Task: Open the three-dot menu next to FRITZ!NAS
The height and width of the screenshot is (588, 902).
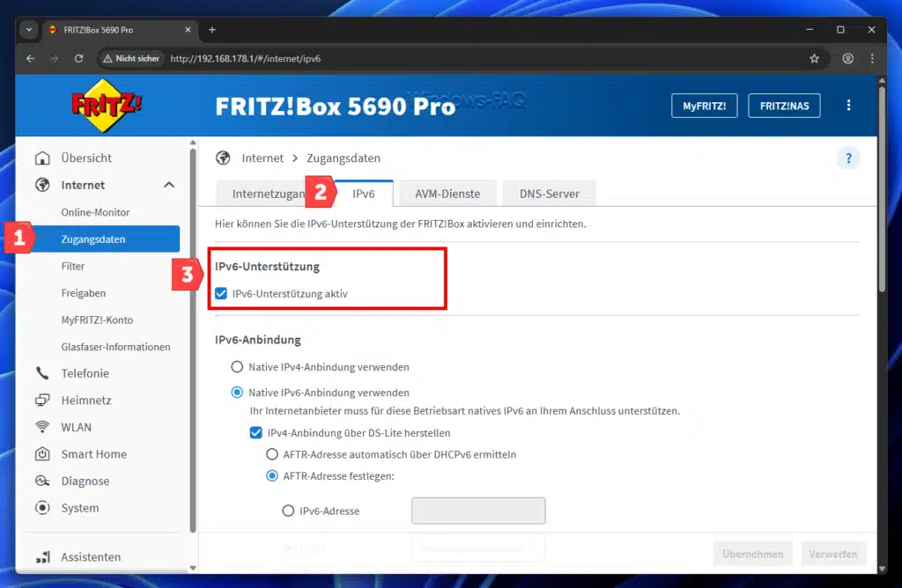Action: pyautogui.click(x=848, y=105)
